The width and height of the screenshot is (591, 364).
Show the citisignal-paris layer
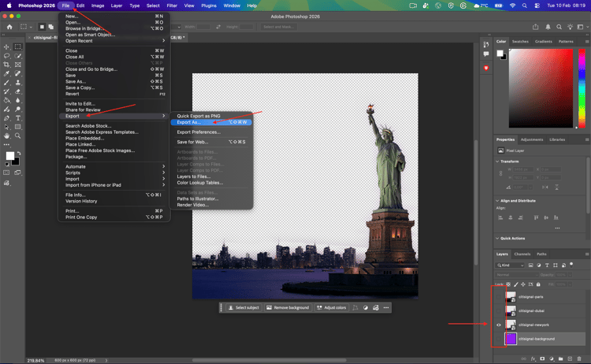point(499,297)
